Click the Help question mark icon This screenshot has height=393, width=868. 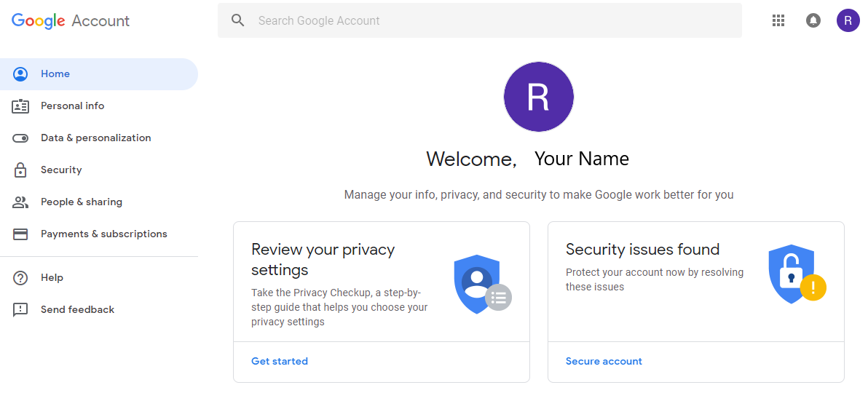click(20, 278)
